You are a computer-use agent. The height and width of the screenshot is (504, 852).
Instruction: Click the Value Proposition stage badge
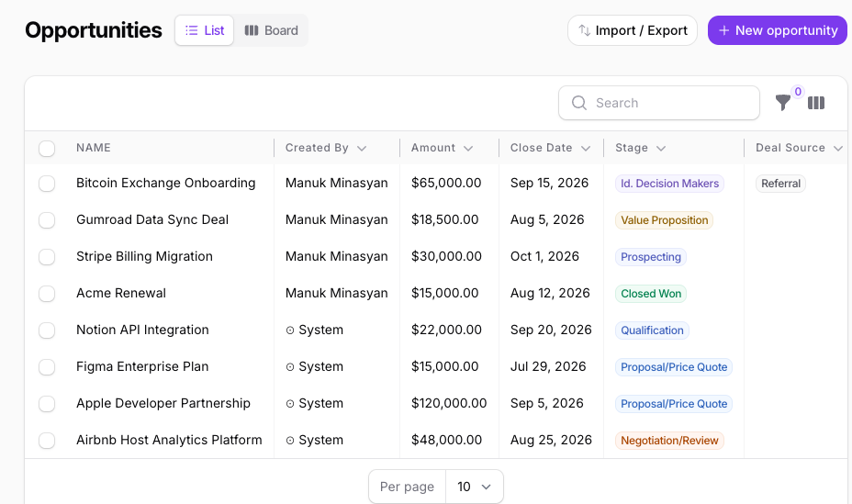tap(664, 220)
